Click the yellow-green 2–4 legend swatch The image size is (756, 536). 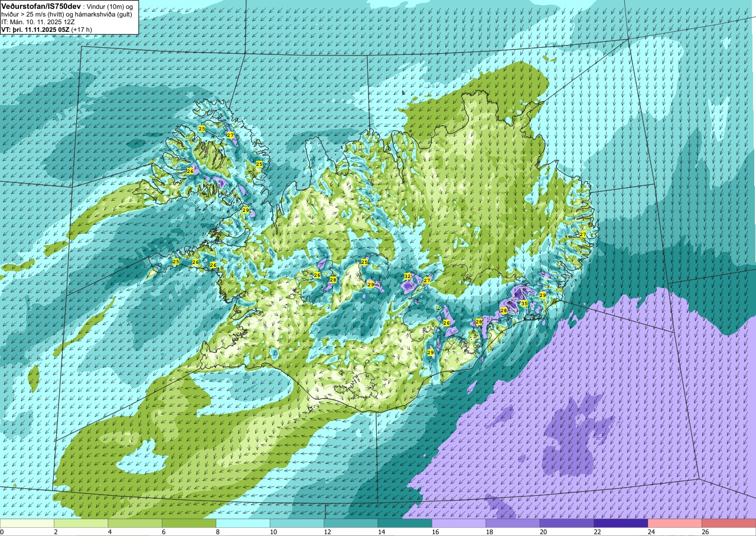pos(81,523)
